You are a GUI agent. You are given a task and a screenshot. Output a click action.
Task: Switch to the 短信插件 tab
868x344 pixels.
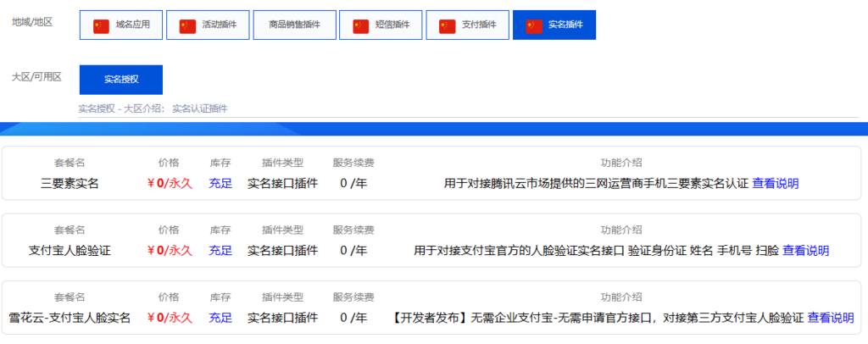point(381,25)
